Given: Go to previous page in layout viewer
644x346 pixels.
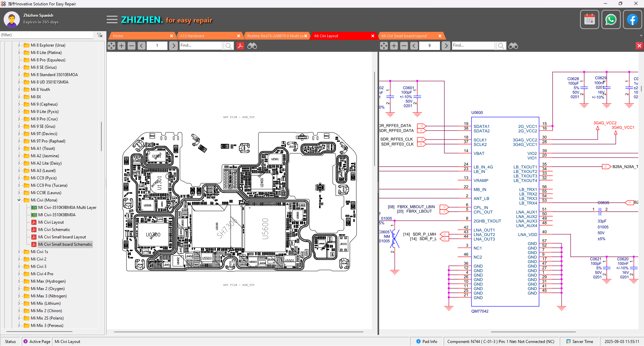Looking at the screenshot, I should 142,46.
